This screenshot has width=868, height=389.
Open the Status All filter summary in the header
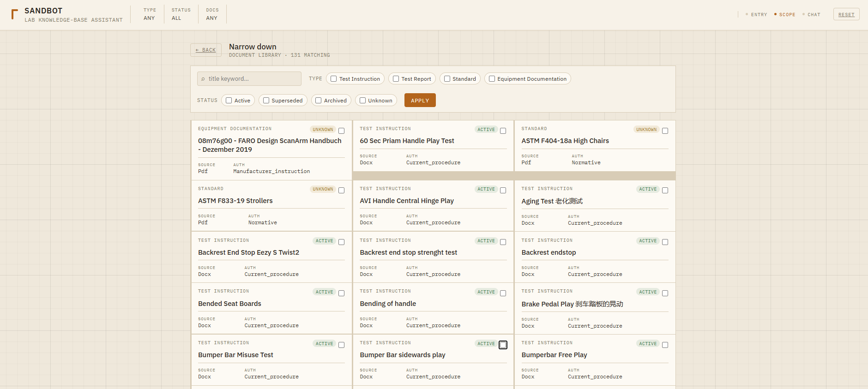[x=181, y=14]
